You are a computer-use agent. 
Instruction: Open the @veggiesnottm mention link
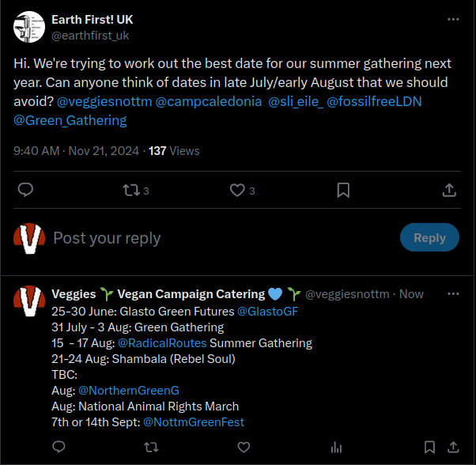point(104,101)
